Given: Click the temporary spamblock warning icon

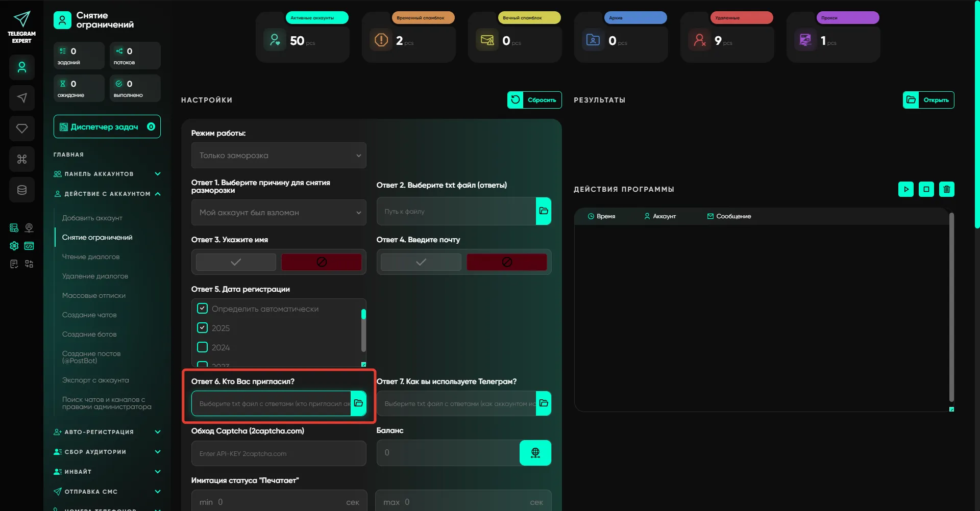Looking at the screenshot, I should click(x=381, y=40).
